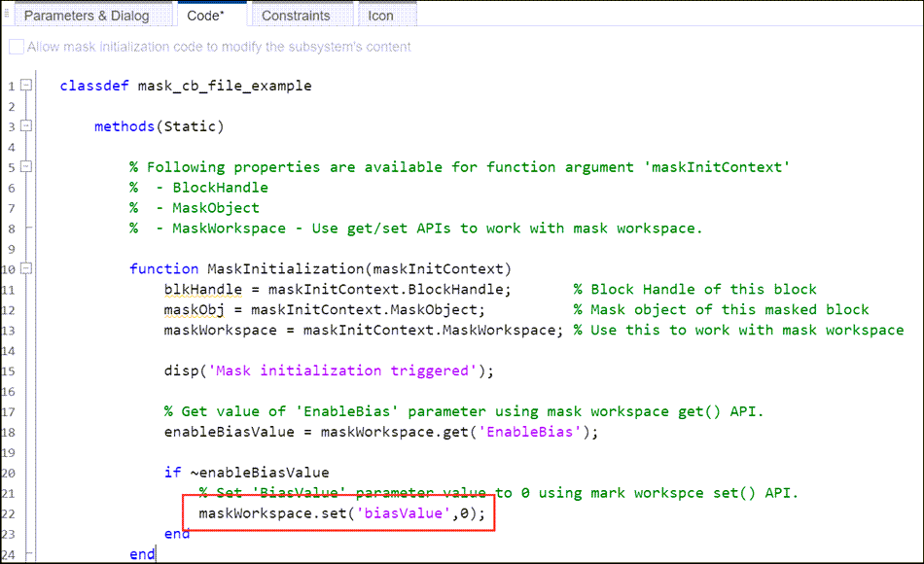The image size is (924, 564).
Task: Click the 'if ~enableBiasValue' statement
Action: coord(246,473)
